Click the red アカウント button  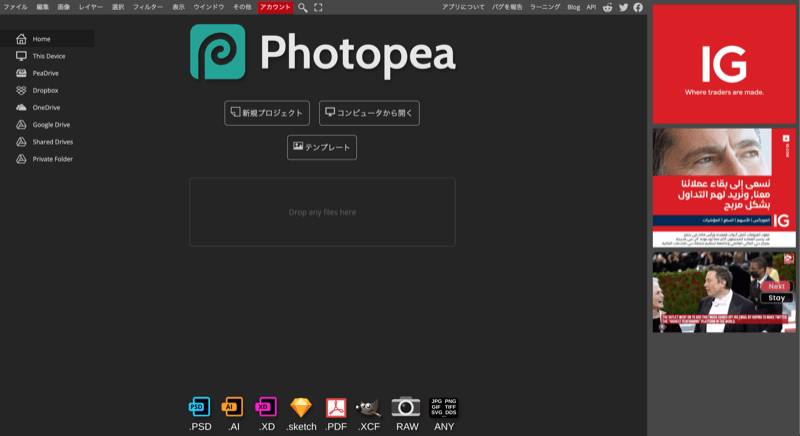276,7
